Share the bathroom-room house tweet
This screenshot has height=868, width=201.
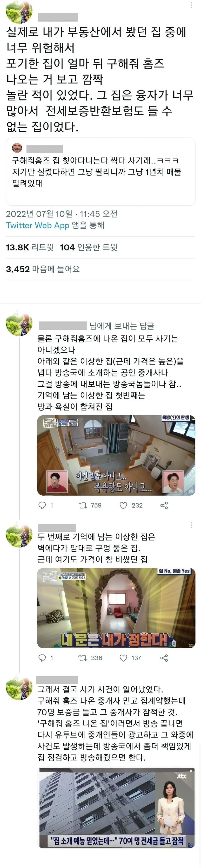tap(164, 505)
